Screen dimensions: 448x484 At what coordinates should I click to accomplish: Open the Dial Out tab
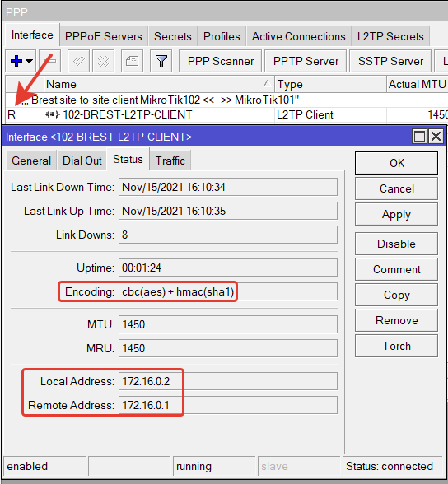point(82,161)
